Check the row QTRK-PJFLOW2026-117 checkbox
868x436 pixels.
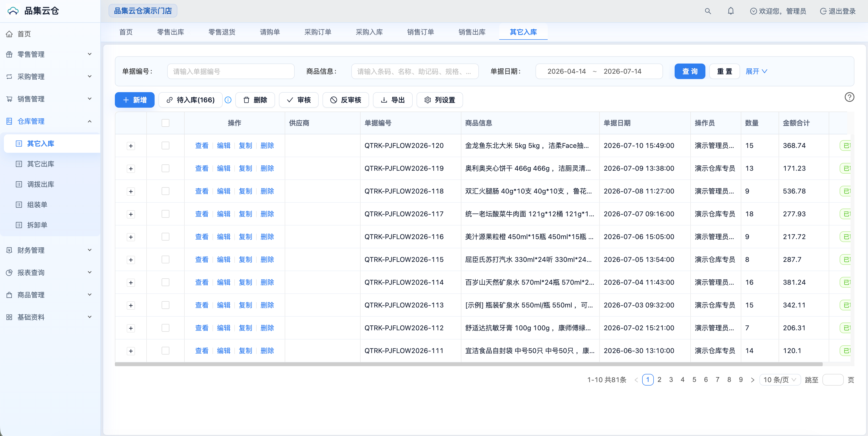click(x=166, y=214)
